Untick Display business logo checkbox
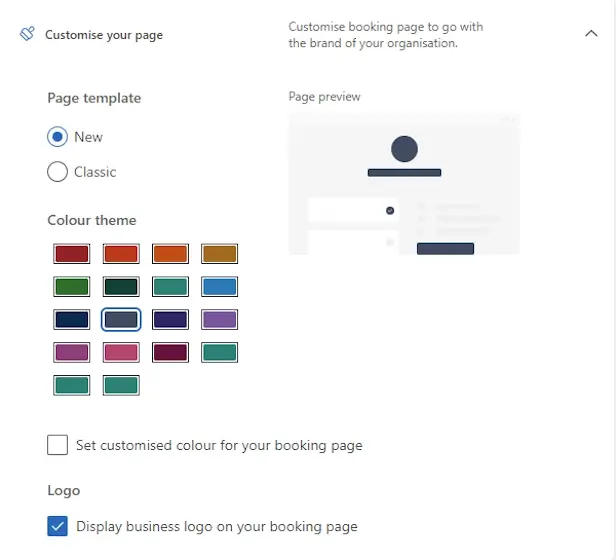The image size is (616, 560). [x=58, y=526]
